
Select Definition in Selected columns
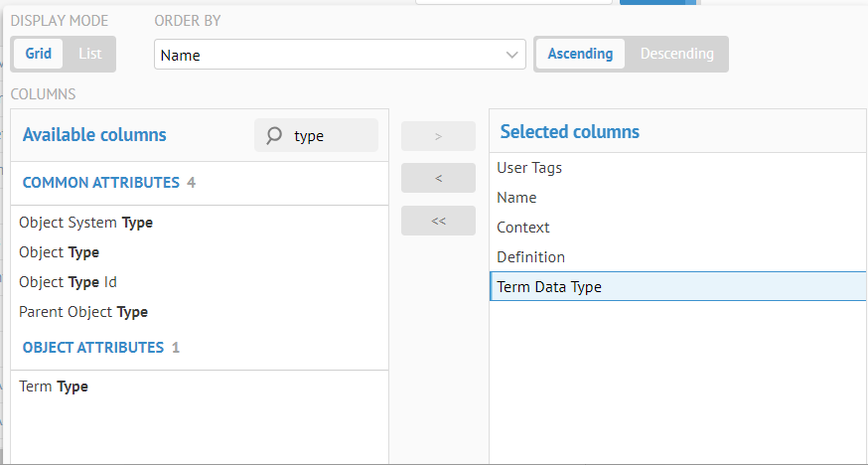531,257
